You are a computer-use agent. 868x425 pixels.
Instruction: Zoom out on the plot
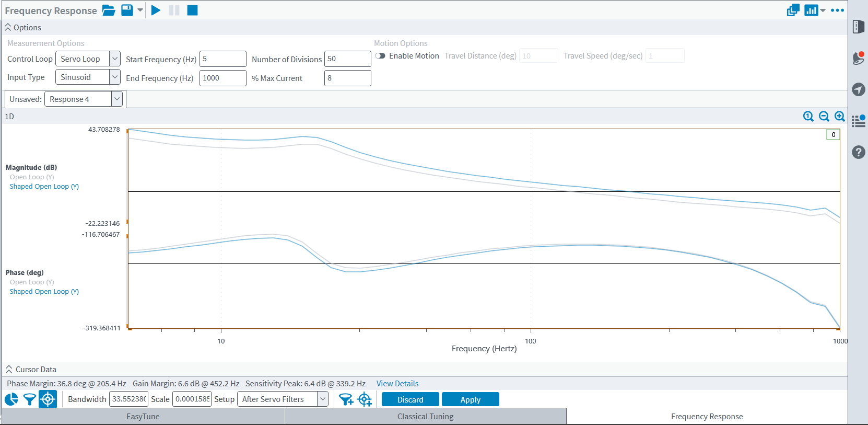click(x=824, y=117)
